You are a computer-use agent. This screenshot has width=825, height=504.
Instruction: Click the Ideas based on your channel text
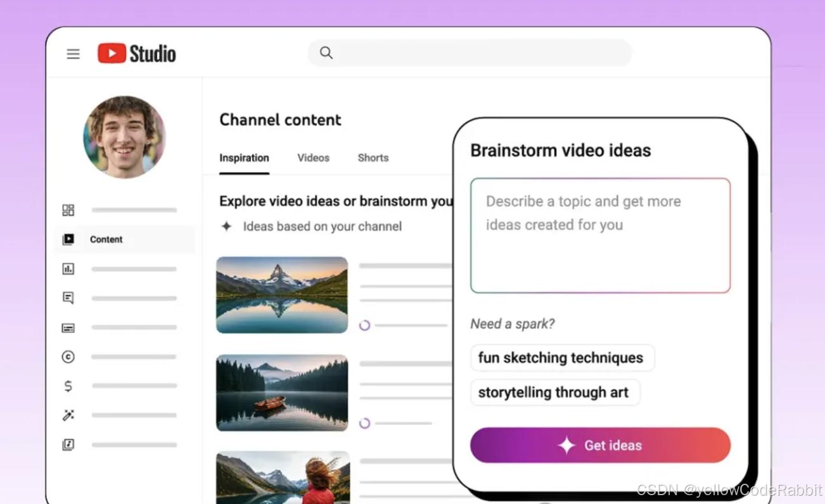click(x=323, y=226)
